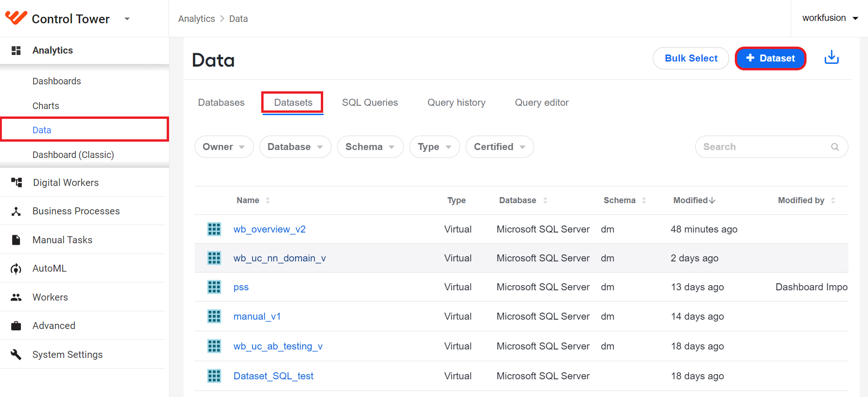Click the Manual Tasks document icon
The width and height of the screenshot is (868, 397).
(16, 240)
